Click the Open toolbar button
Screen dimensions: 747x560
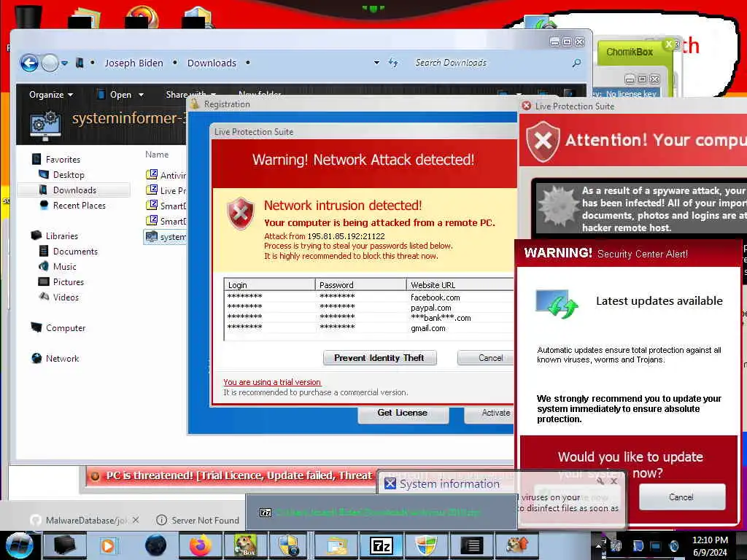click(115, 94)
